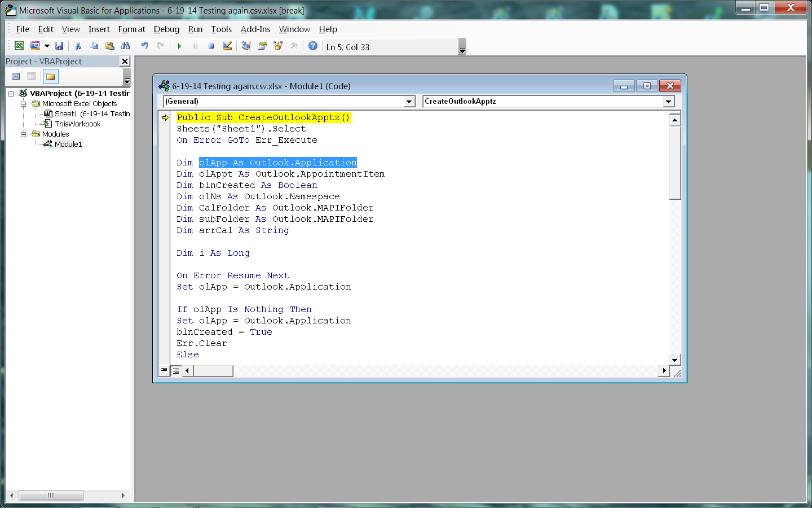The height and width of the screenshot is (508, 812).
Task: Click the Toolbox icon
Action: click(x=294, y=46)
